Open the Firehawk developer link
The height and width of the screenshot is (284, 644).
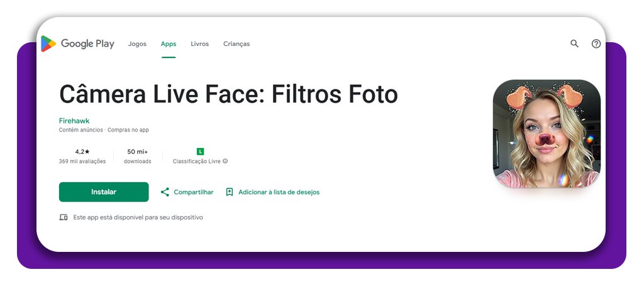point(74,121)
